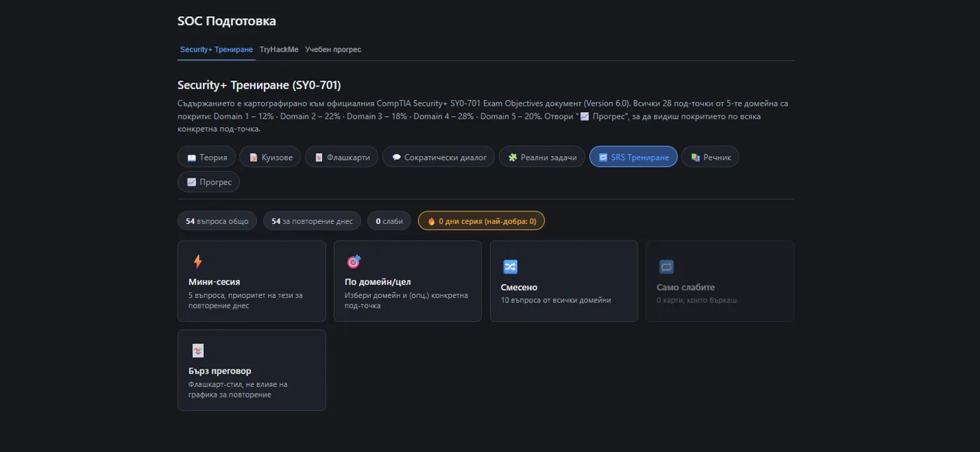Start the Мини-сесия card title
This screenshot has width=980, height=452.
click(214, 282)
